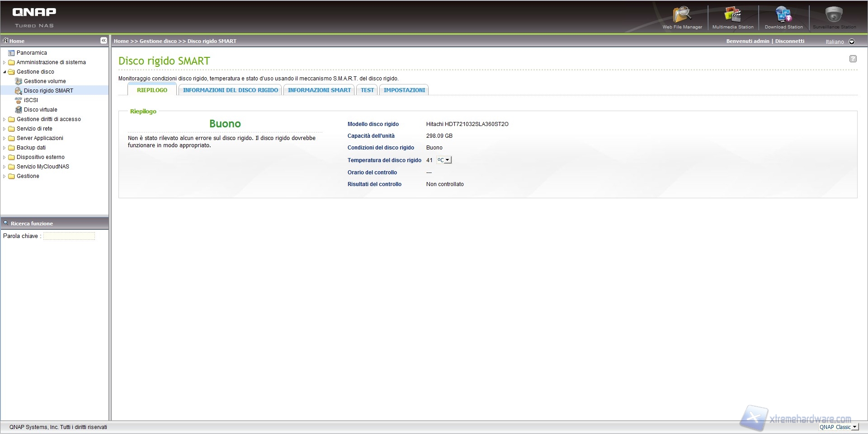Click the help question mark icon
Viewport: 868px width, 434px height.
853,59
